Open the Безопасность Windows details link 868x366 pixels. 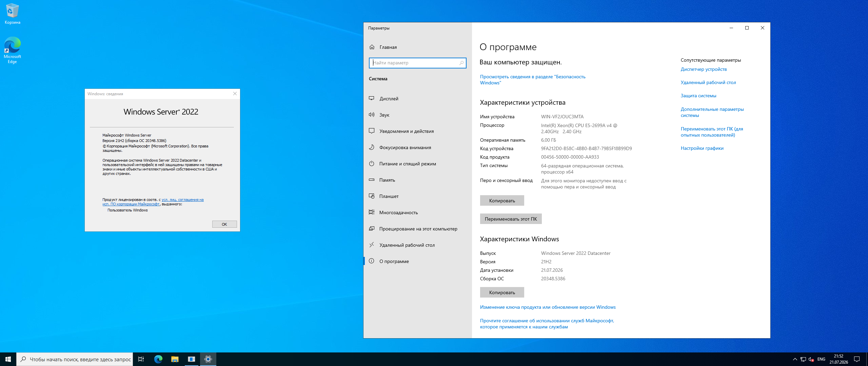click(532, 80)
